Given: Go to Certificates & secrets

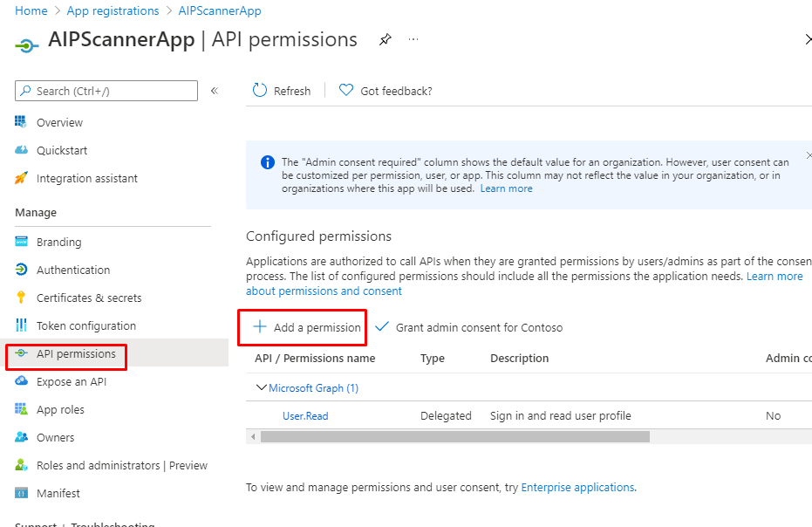Looking at the screenshot, I should coord(88,298).
